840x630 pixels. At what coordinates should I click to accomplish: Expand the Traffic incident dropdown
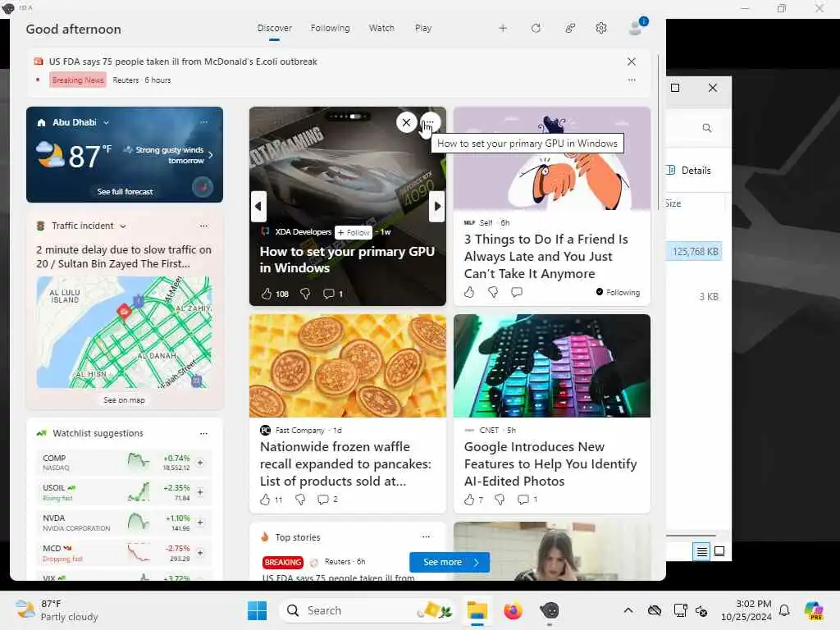point(123,226)
